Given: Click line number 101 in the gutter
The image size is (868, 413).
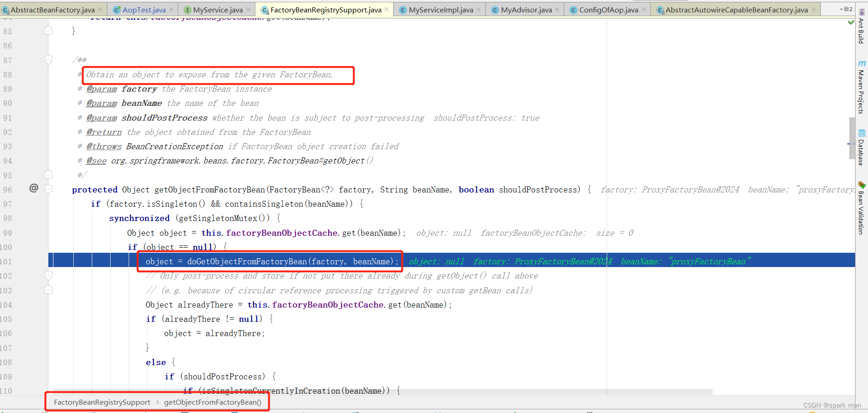Looking at the screenshot, I should tap(6, 262).
